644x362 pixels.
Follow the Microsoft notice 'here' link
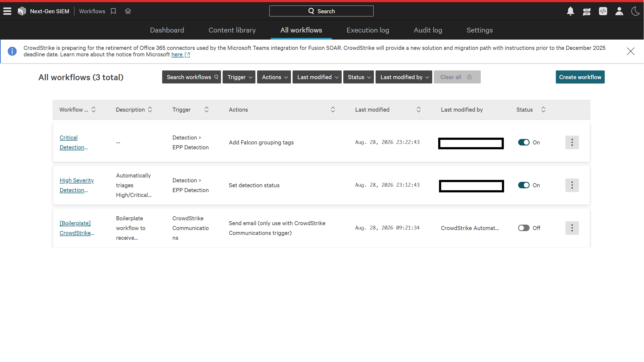(x=177, y=54)
